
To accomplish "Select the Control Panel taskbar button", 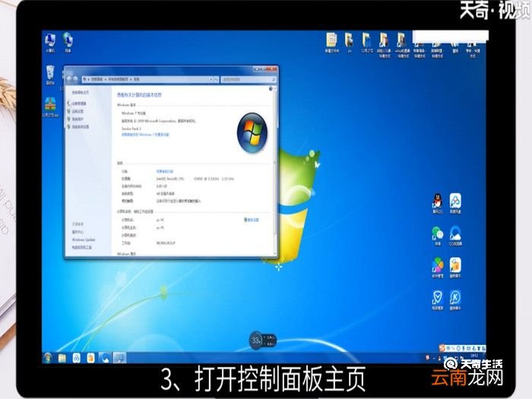I will (x=119, y=358).
